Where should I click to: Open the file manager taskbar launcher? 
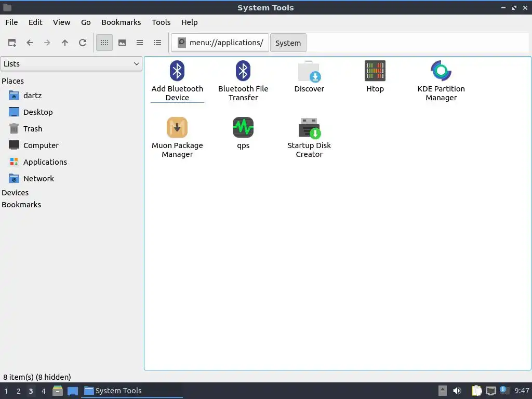pyautogui.click(x=58, y=391)
